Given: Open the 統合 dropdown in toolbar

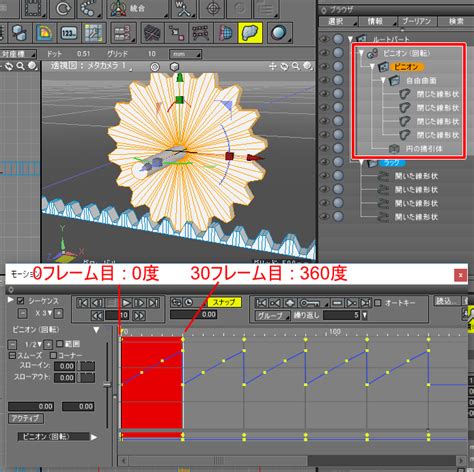Looking at the screenshot, I should [138, 8].
